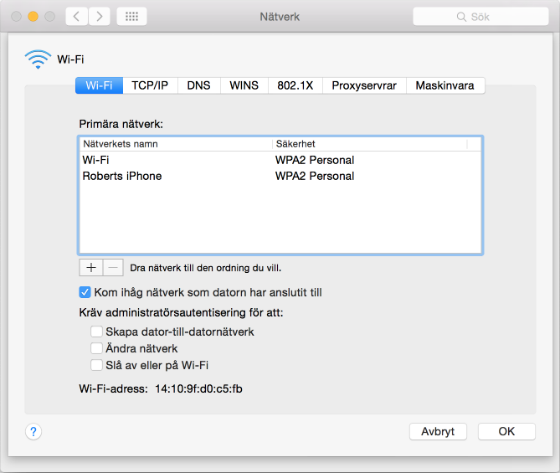Screen dimensions: 560x473
Task: Enable Slå av eller på Wi-Fi checkbox
Action: pos(96,365)
